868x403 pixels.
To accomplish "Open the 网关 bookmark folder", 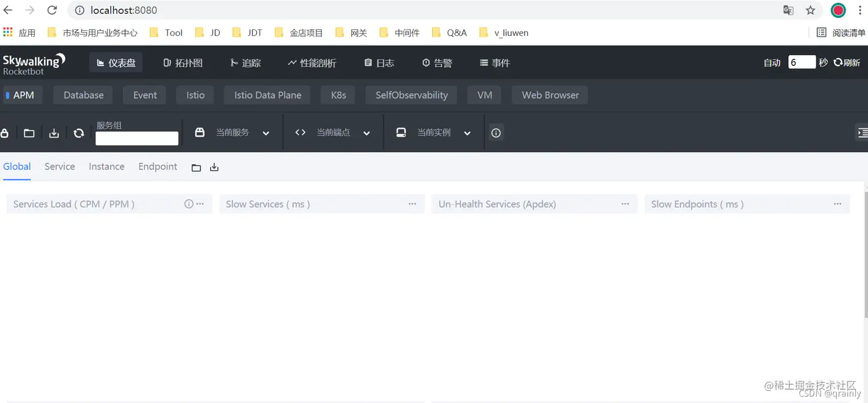I will (x=351, y=33).
